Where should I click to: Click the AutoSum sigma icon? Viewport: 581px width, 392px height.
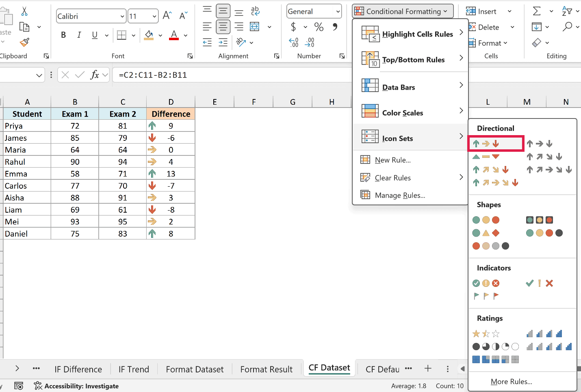point(537,11)
